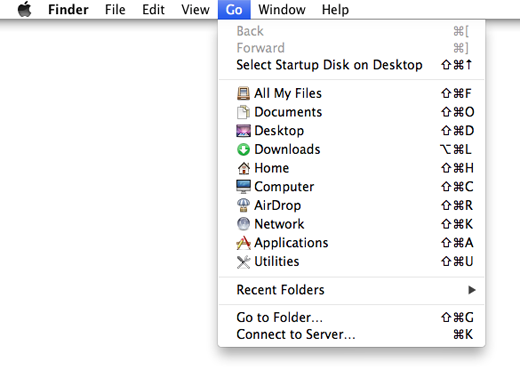The width and height of the screenshot is (520, 378).
Task: Go to the Applications label
Action: point(291,243)
